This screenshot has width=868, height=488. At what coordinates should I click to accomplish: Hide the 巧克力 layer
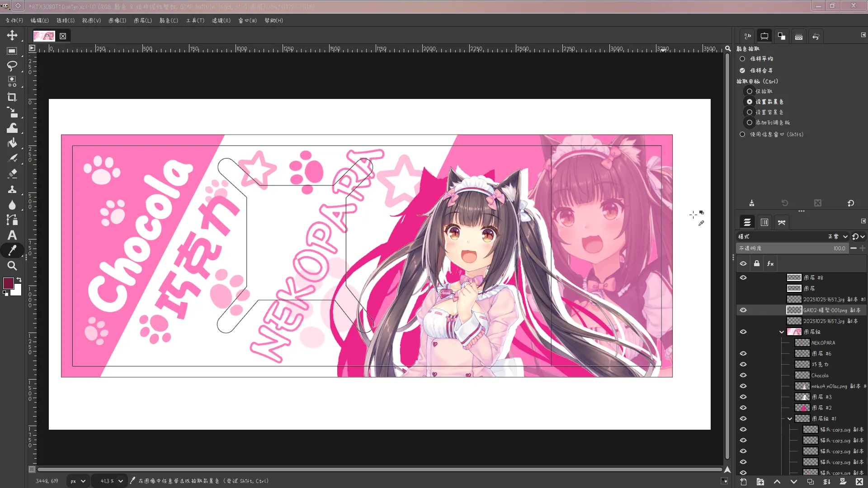pos(743,364)
